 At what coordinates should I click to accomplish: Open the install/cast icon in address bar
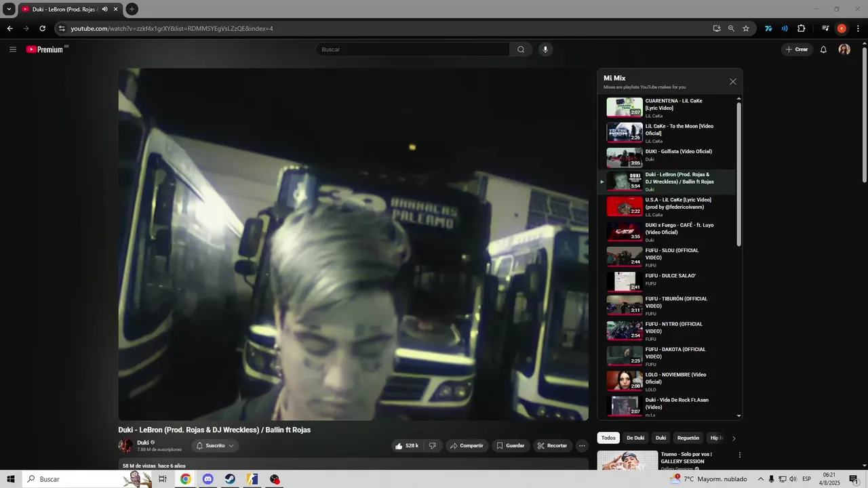(717, 28)
